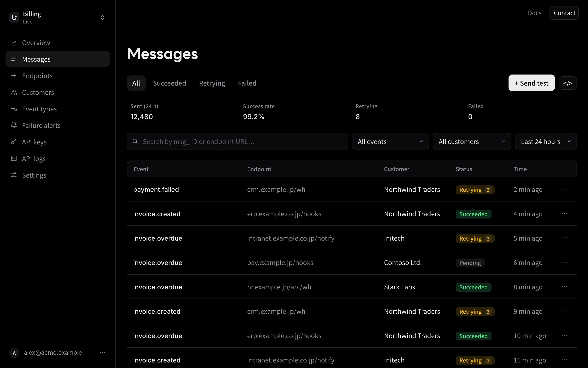Click the Pending status badge
The width and height of the screenshot is (588, 368).
coord(470,263)
